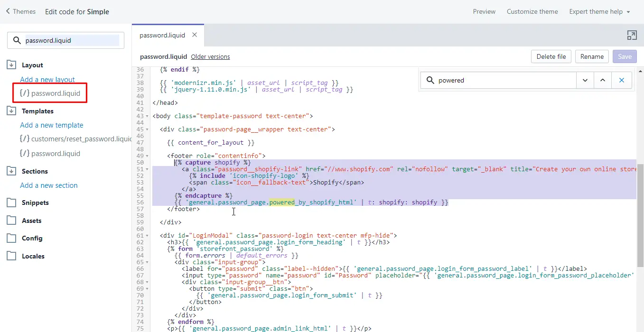Click Add a new template

point(52,125)
